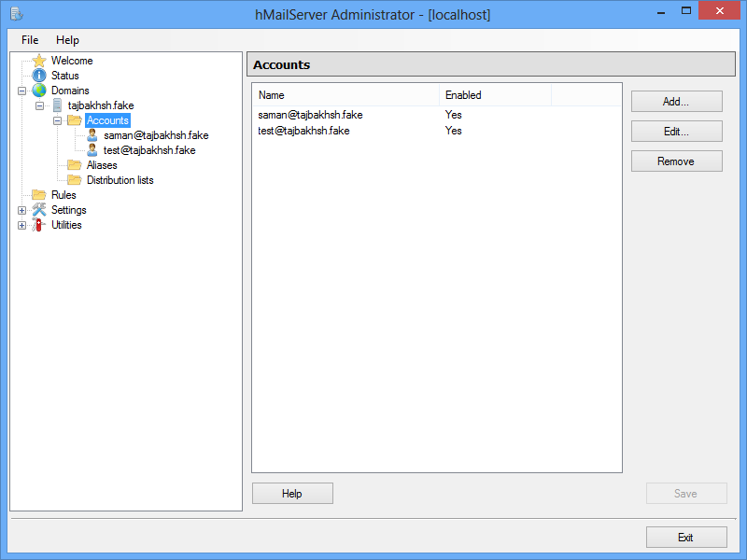Click the user icon for test@tajbakhsh.fake
747x560 pixels.
click(92, 150)
